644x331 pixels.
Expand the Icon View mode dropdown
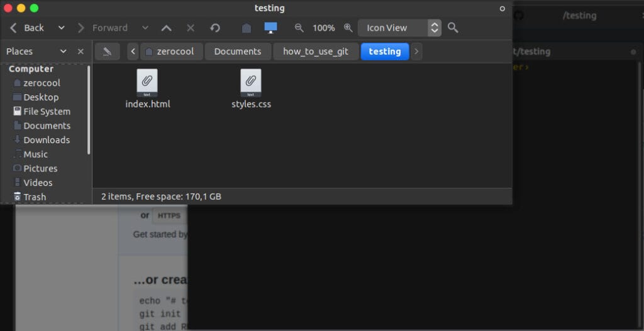click(x=434, y=28)
